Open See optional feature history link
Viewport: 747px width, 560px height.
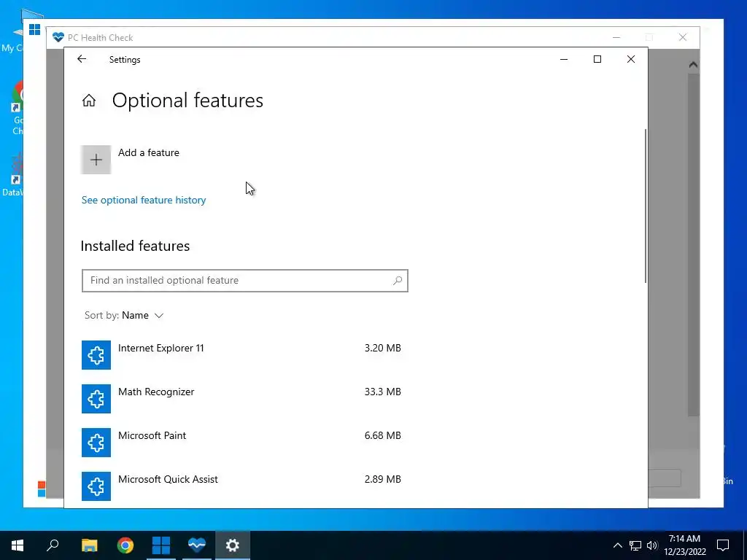[144, 200]
